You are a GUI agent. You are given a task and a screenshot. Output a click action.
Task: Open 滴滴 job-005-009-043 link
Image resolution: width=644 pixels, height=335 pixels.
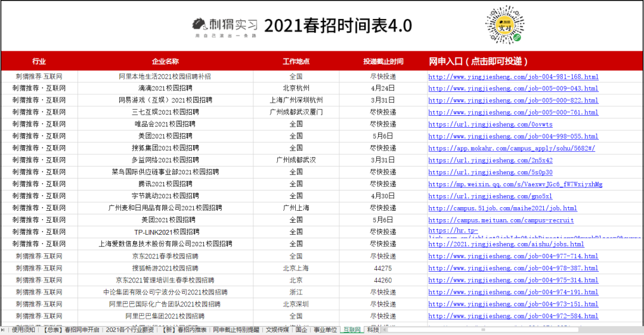[x=513, y=88]
